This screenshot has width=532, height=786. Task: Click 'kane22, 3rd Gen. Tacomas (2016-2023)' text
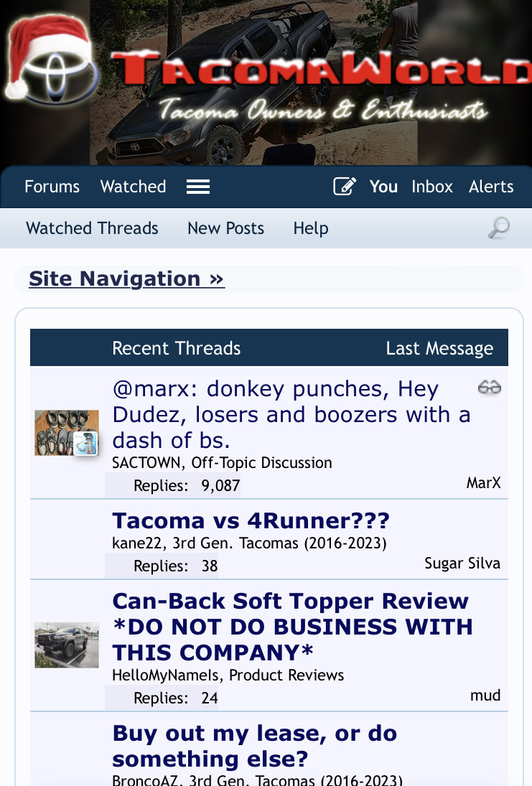point(249,543)
